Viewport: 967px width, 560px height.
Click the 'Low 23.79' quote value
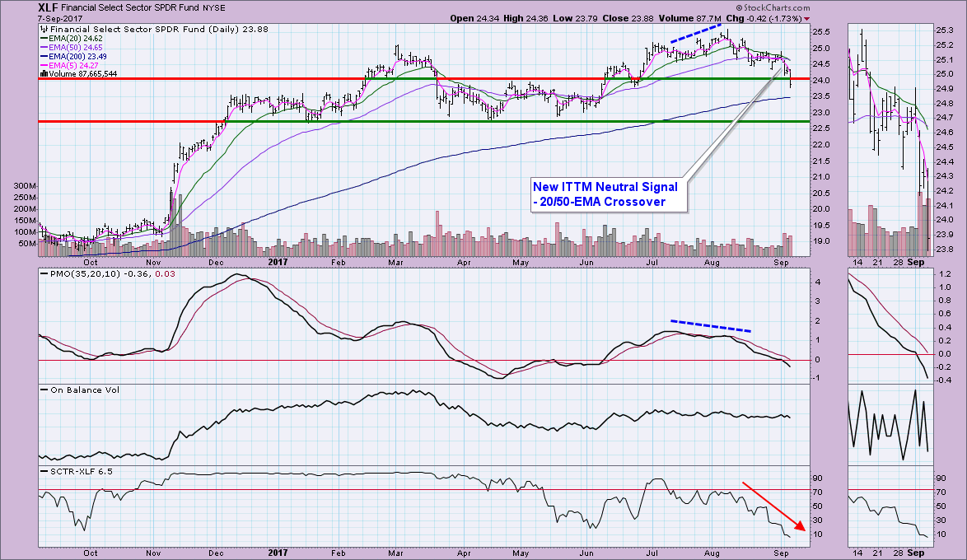coord(575,18)
